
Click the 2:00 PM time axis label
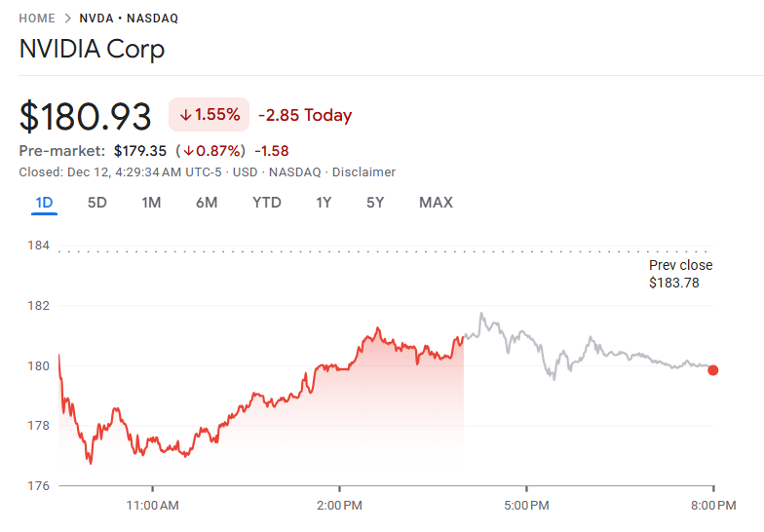point(339,506)
